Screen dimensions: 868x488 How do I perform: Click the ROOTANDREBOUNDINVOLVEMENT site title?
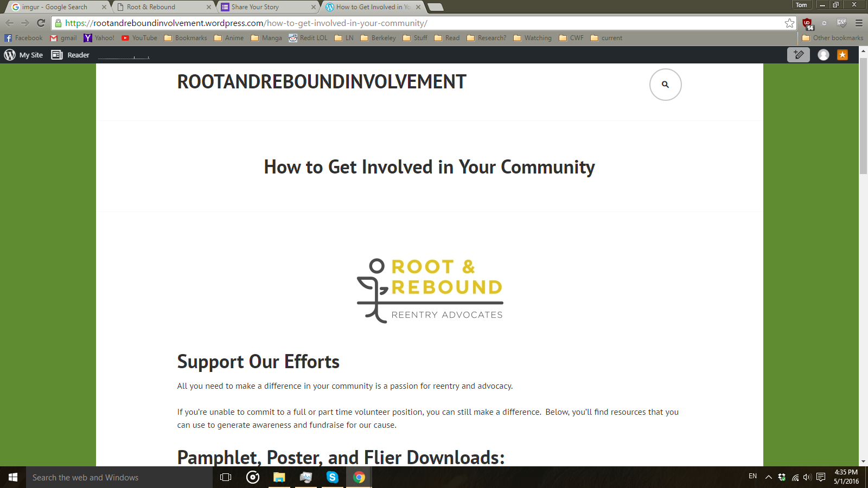point(321,82)
